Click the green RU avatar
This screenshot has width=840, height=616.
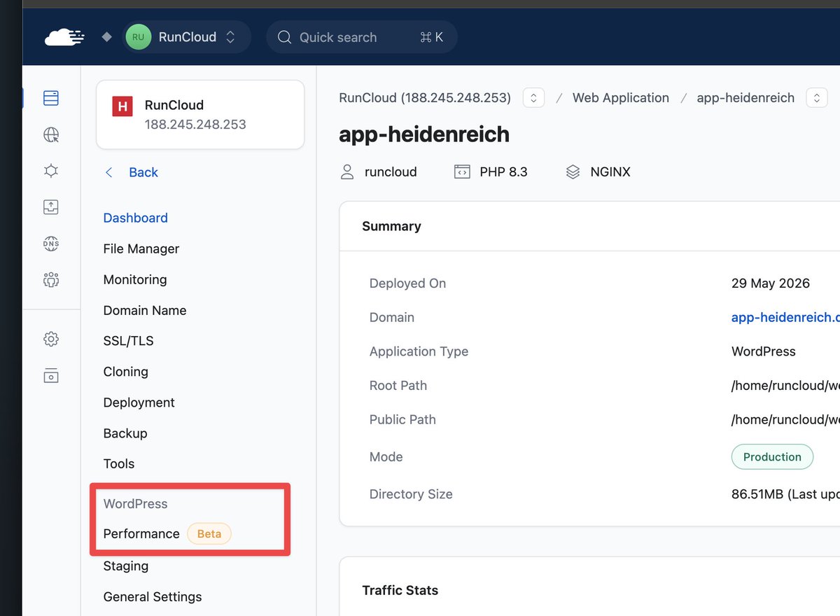[138, 37]
